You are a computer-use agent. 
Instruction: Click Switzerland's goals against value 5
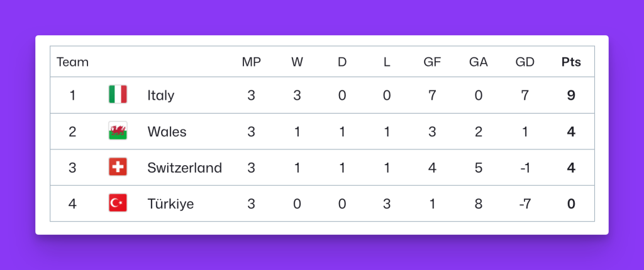tap(479, 168)
